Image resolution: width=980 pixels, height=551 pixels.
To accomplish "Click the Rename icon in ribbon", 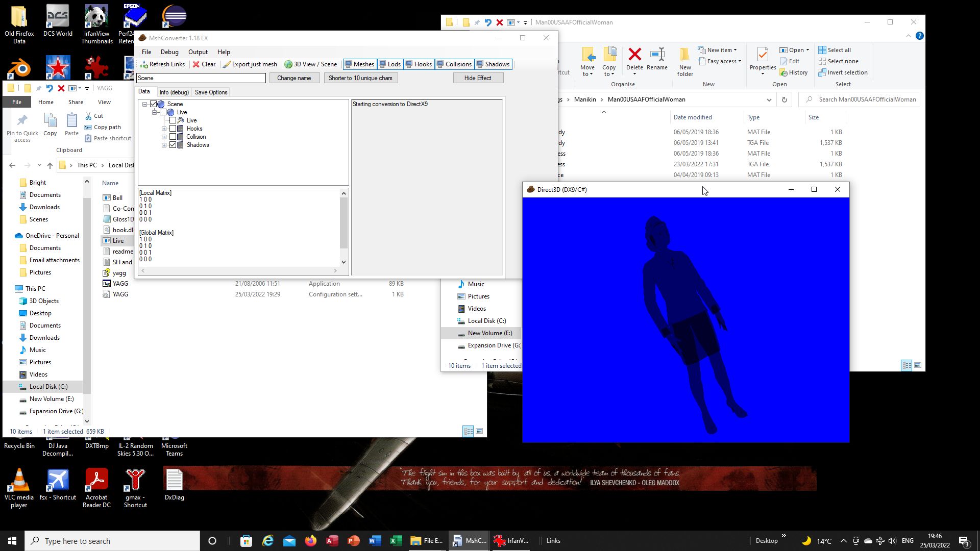I will 657,59.
